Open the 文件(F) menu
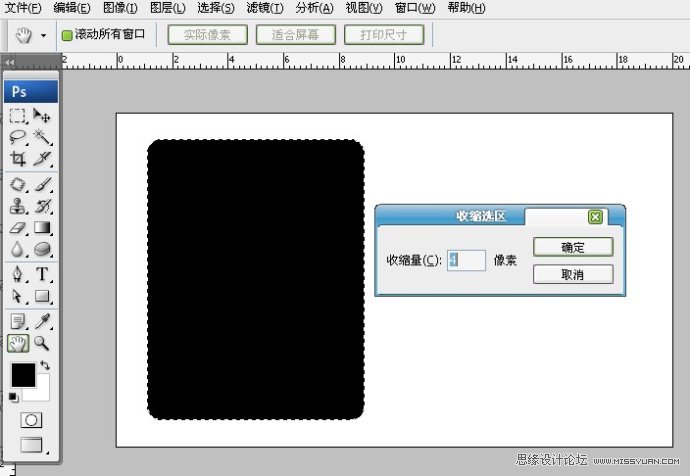 click(x=22, y=8)
